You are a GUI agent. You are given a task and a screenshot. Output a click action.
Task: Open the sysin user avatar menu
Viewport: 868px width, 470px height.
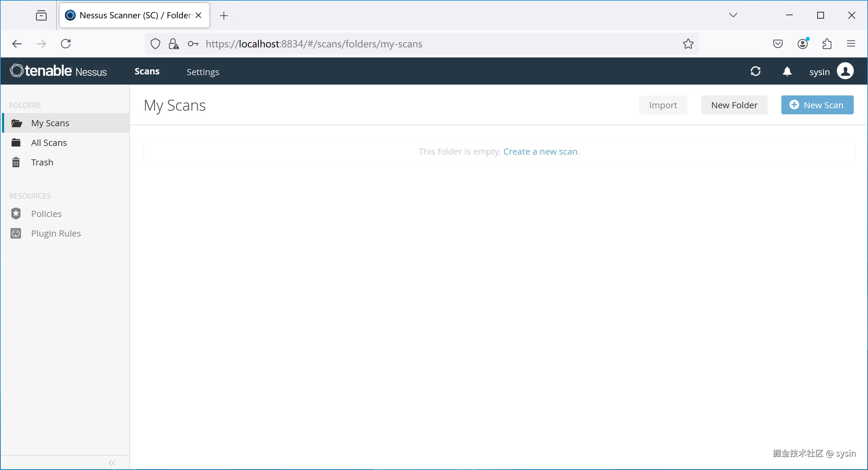(845, 71)
